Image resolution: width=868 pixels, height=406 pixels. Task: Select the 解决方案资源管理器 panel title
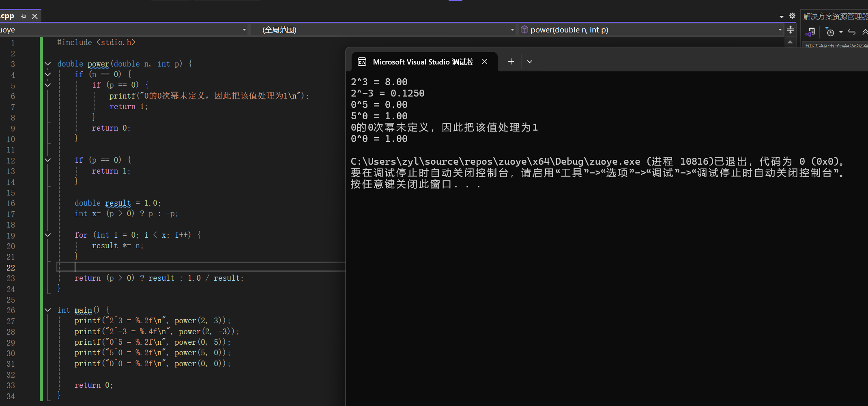[835, 16]
